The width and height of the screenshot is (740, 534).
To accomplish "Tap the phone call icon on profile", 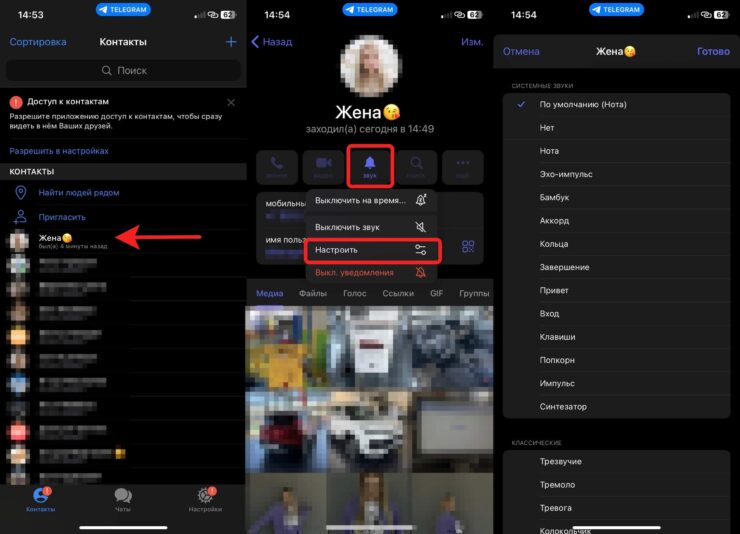I will coord(275,166).
